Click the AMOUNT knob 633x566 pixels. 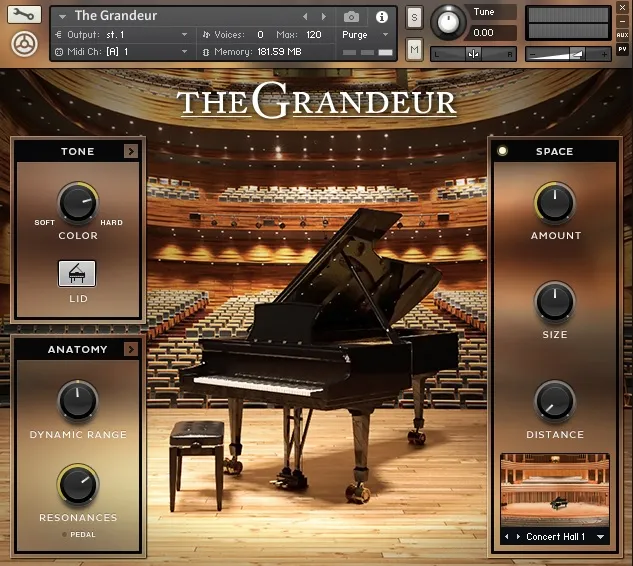click(x=555, y=202)
